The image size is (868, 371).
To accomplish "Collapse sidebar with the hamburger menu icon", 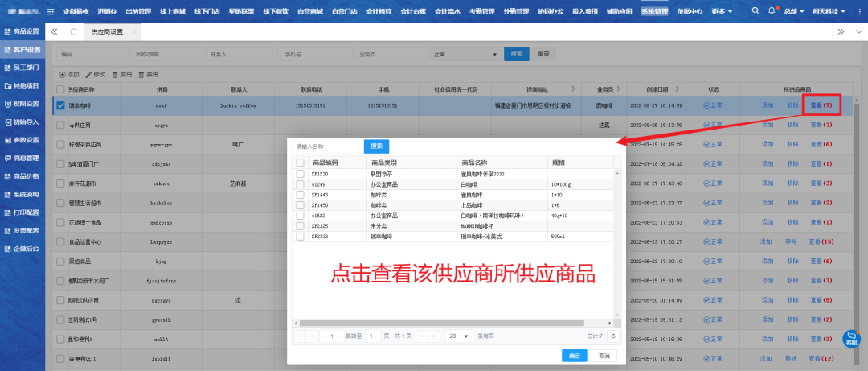I will click(x=51, y=11).
